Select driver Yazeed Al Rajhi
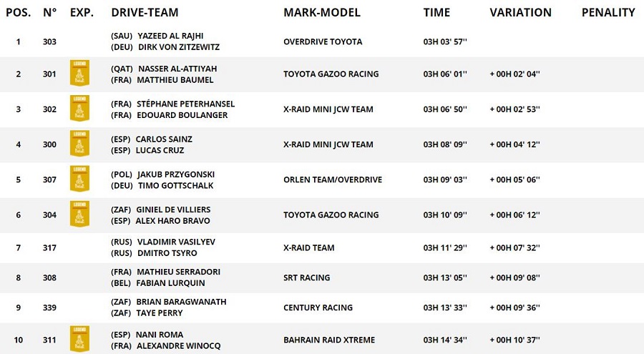 point(177,36)
